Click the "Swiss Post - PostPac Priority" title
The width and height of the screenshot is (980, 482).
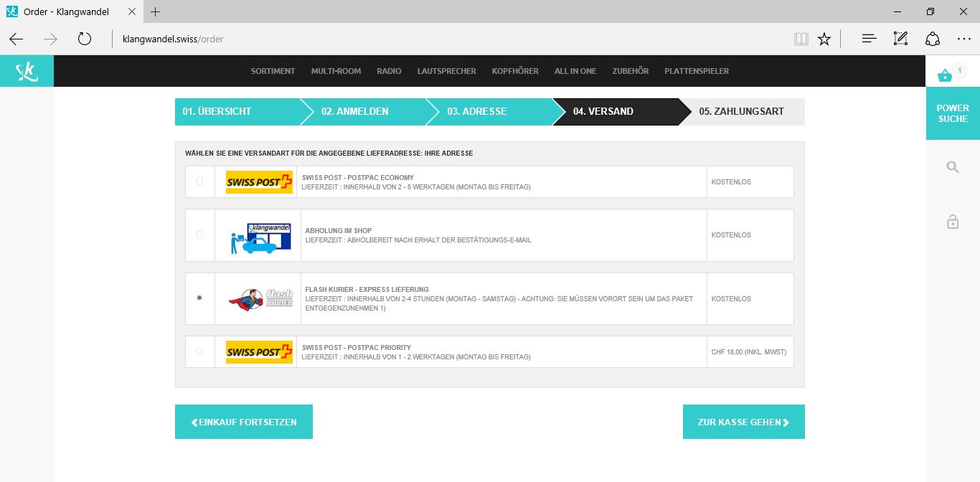(x=357, y=348)
